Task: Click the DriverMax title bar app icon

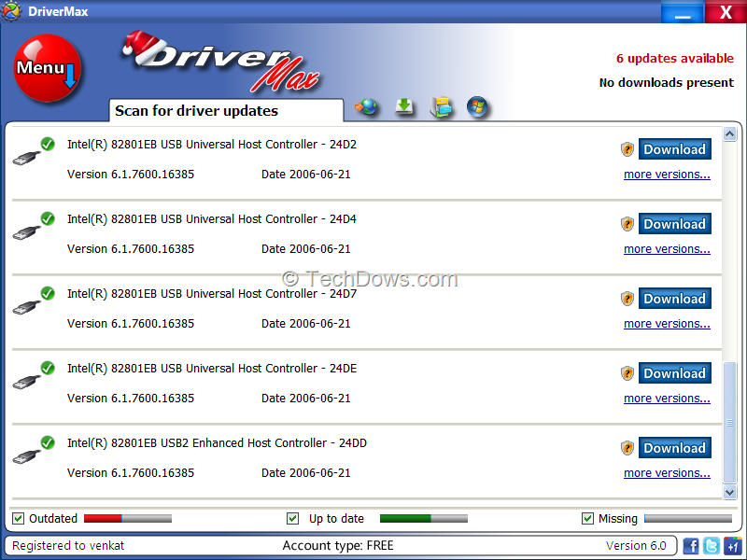Action: click(x=11, y=11)
